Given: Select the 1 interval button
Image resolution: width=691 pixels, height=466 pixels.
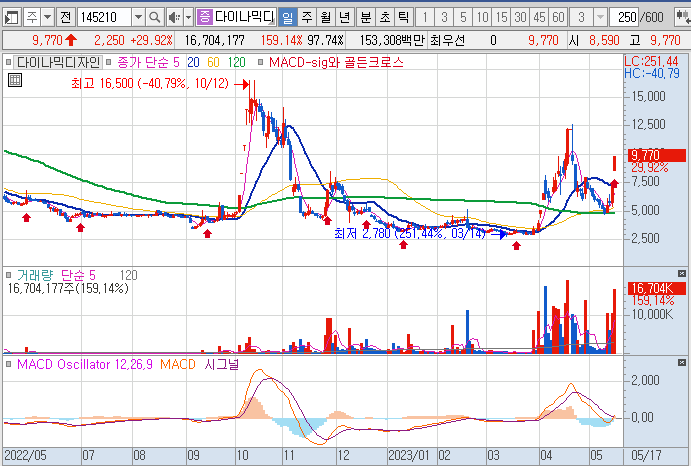Looking at the screenshot, I should tap(425, 18).
